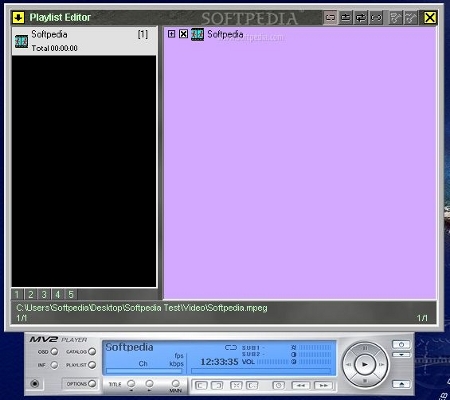Viewport: 450px width, 400px height.
Task: Select the Softpedia [1] playlist in the left panel
Action: point(84,41)
